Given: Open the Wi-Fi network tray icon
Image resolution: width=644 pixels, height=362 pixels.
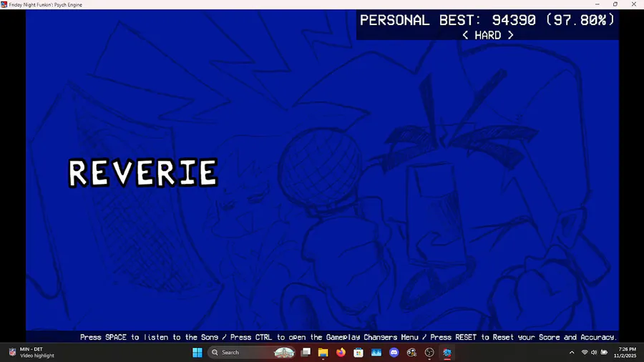Looking at the screenshot, I should coord(585,352).
